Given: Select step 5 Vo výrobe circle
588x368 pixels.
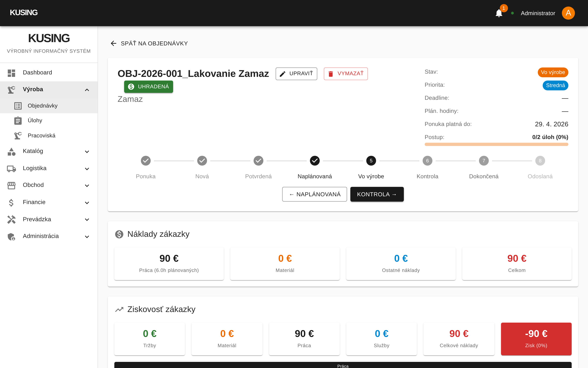Looking at the screenshot, I should [371, 161].
